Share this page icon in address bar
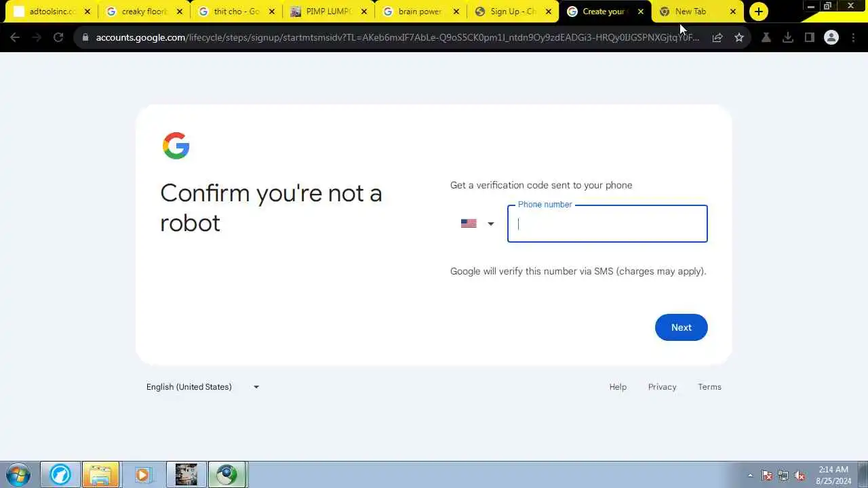Screen dimensions: 868x488 point(717,37)
